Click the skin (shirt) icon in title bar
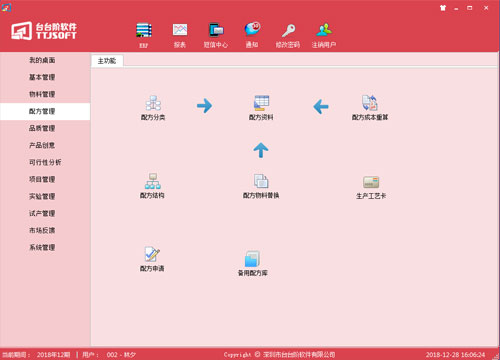The width and height of the screenshot is (500, 360). [443, 8]
